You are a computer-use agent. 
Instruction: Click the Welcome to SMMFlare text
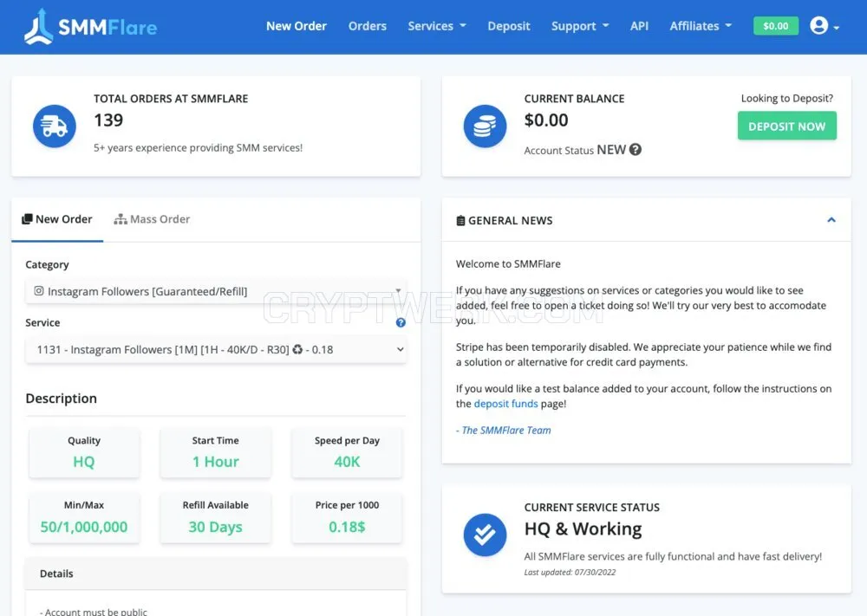508,264
